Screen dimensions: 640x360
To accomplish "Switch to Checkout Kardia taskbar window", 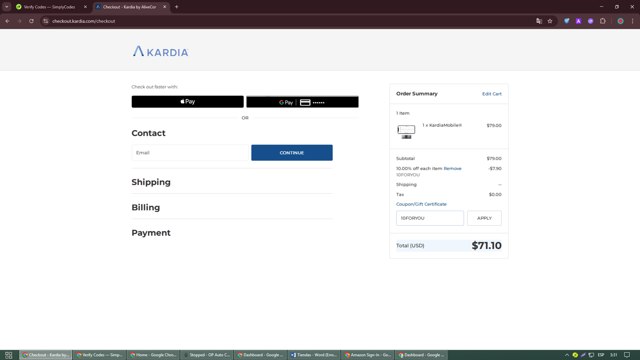I will coord(46,355).
